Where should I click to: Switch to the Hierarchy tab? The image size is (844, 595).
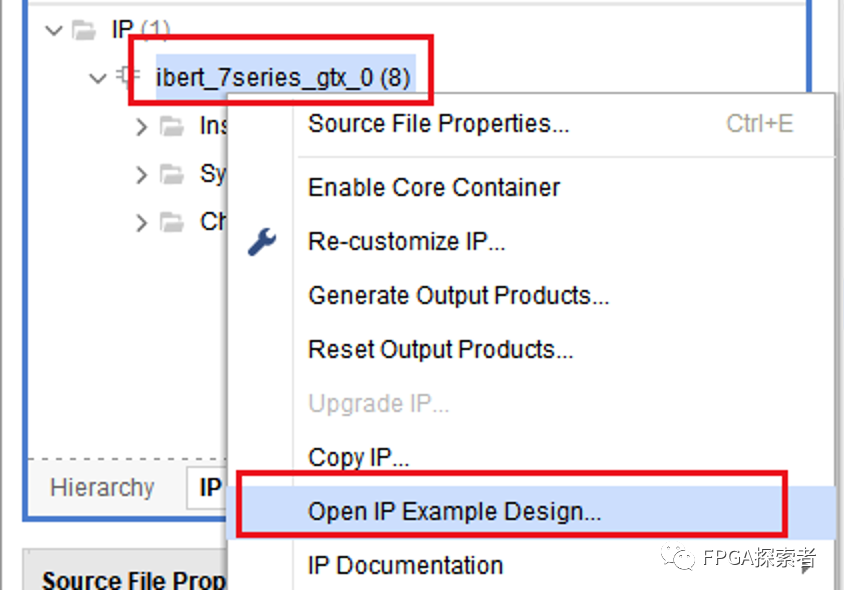pyautogui.click(x=102, y=487)
